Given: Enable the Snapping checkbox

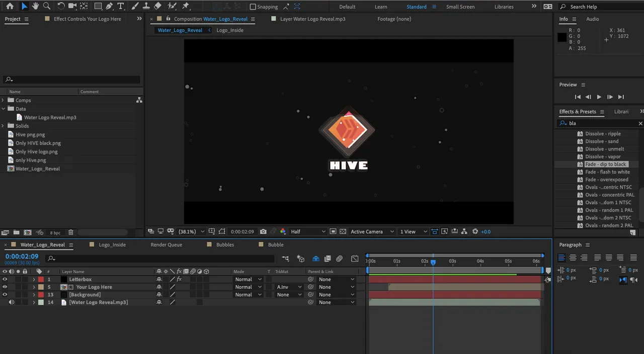Looking at the screenshot, I should click(x=253, y=7).
